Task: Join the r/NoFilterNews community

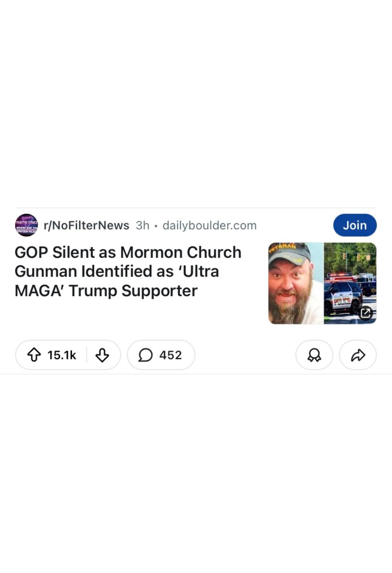Action: pyautogui.click(x=355, y=225)
